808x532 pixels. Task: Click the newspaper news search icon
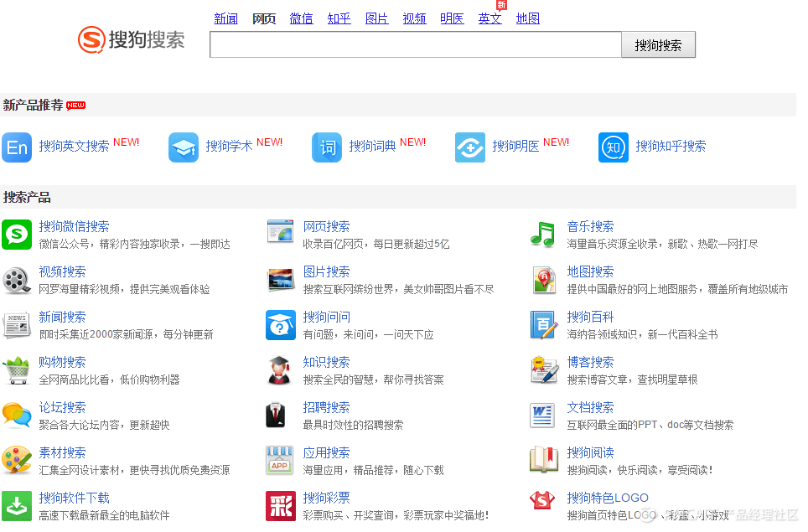point(17,325)
